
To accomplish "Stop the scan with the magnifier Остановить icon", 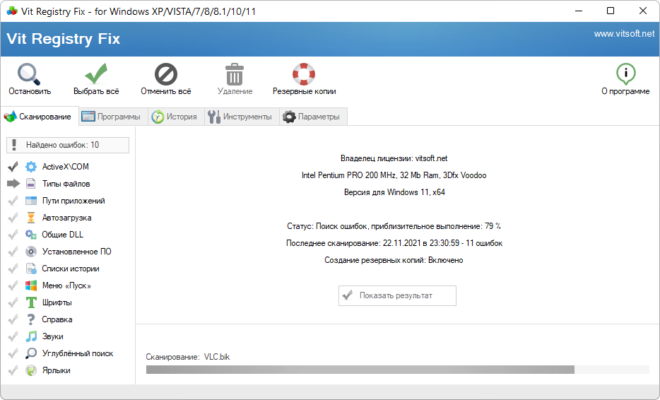I will (29, 74).
